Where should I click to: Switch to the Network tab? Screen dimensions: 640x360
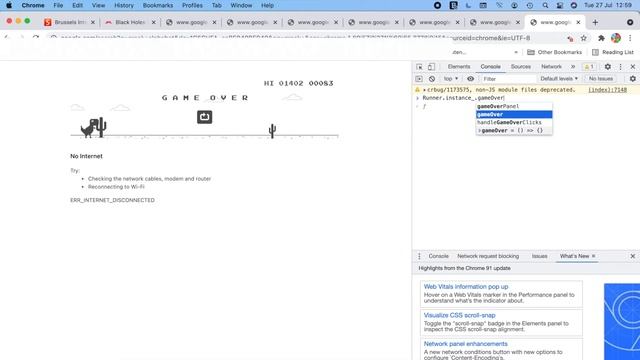click(551, 67)
